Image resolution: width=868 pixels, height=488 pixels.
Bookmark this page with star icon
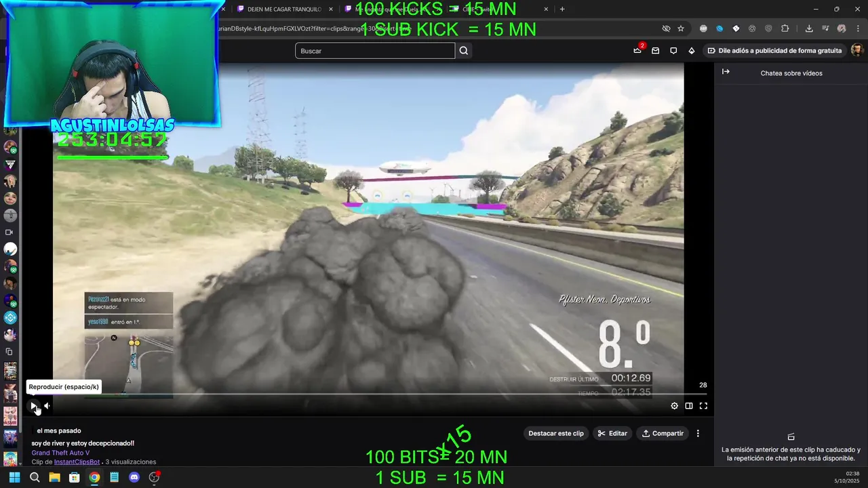681,28
